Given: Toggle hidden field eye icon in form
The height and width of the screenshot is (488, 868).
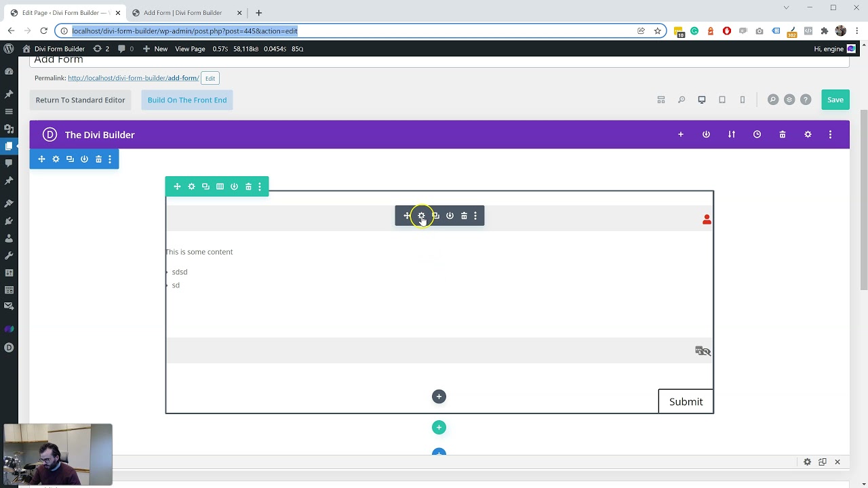Looking at the screenshot, I should tap(703, 351).
